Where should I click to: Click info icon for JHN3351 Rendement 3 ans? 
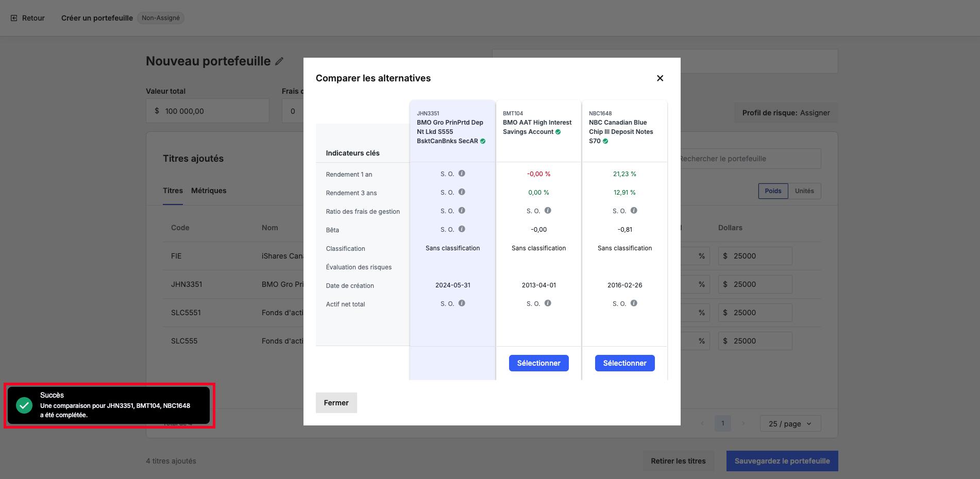462,192
